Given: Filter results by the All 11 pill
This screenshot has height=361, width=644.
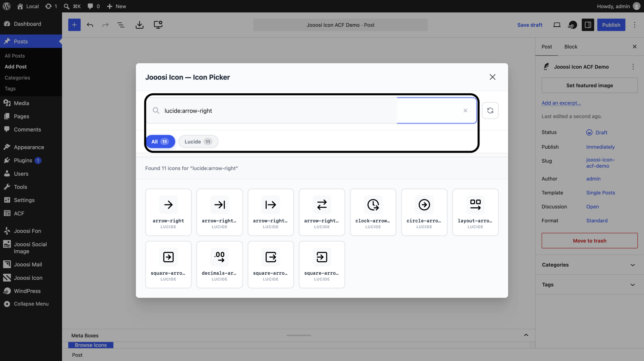Looking at the screenshot, I should (160, 142).
